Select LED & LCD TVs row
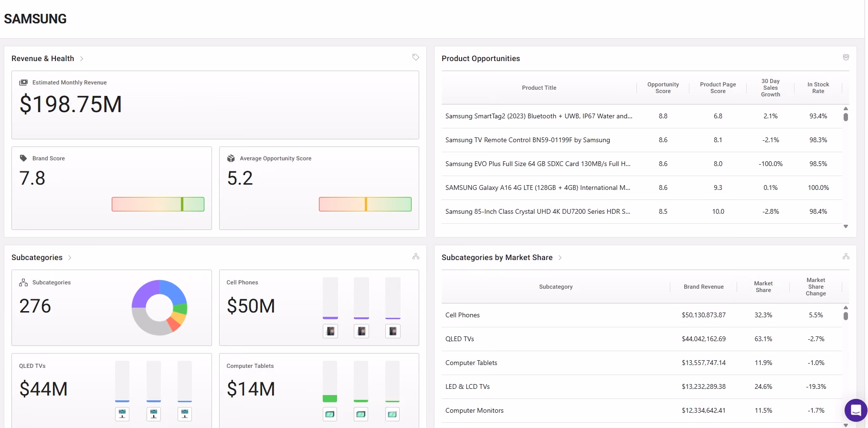Viewport: 868px width, 428px height. click(642, 386)
